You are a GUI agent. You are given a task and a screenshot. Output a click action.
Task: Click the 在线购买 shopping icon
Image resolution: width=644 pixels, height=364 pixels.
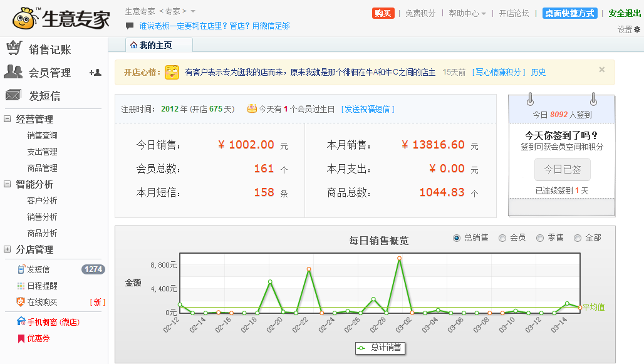(21, 302)
